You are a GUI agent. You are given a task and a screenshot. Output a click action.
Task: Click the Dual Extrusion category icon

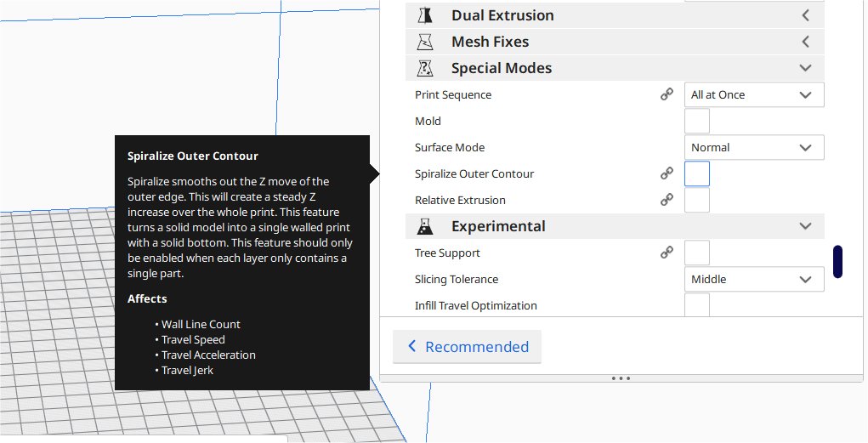click(425, 15)
